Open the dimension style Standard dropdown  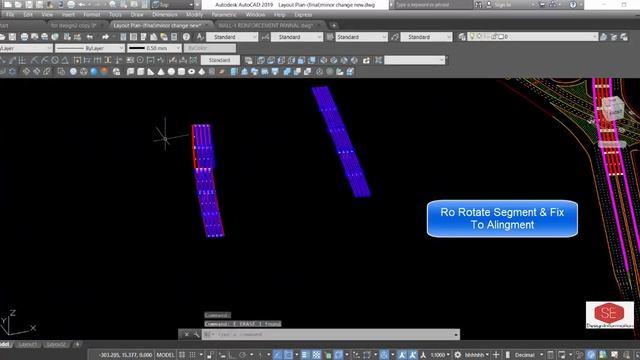coord(297,37)
